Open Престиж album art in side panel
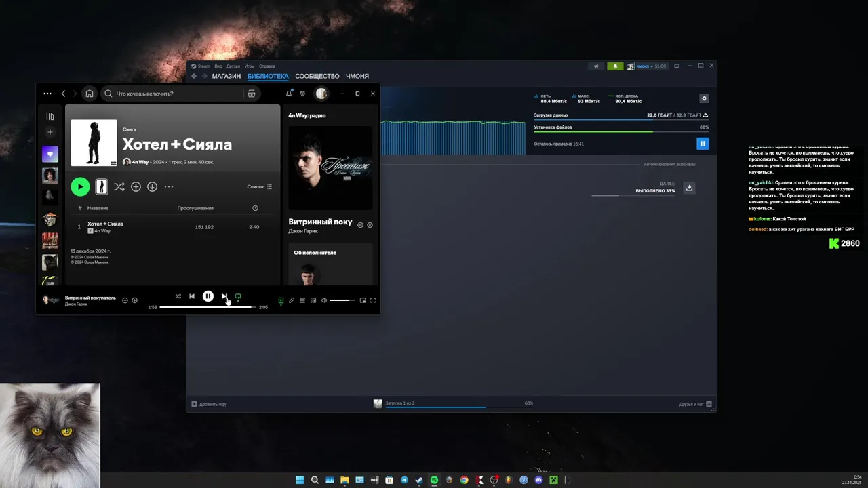The image size is (868, 488). [330, 167]
